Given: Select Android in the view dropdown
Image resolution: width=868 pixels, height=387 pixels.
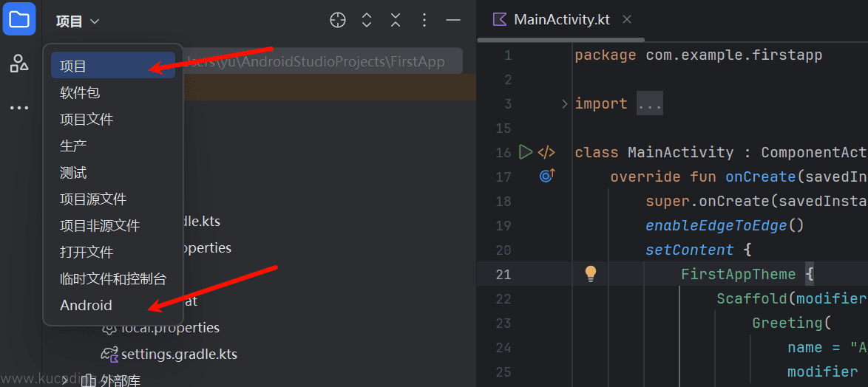Looking at the screenshot, I should coord(113,305).
